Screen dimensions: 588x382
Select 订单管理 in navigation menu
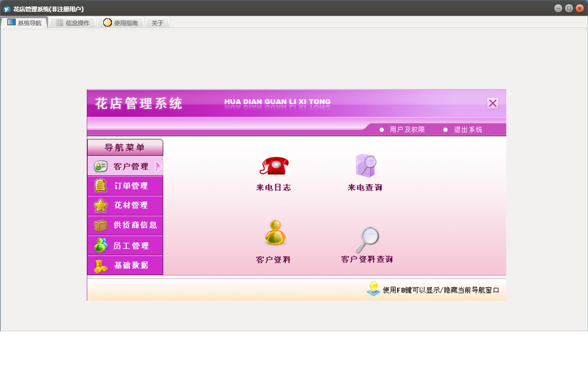point(125,186)
